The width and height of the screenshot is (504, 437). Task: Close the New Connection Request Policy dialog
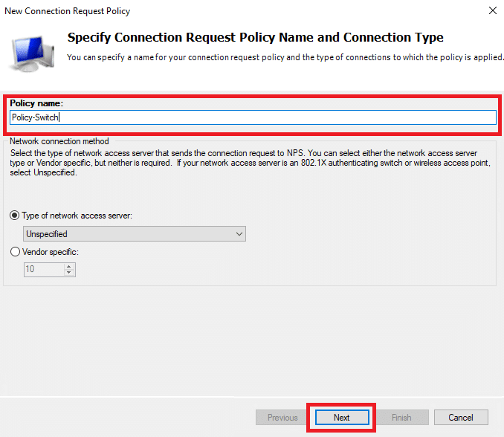492,10
